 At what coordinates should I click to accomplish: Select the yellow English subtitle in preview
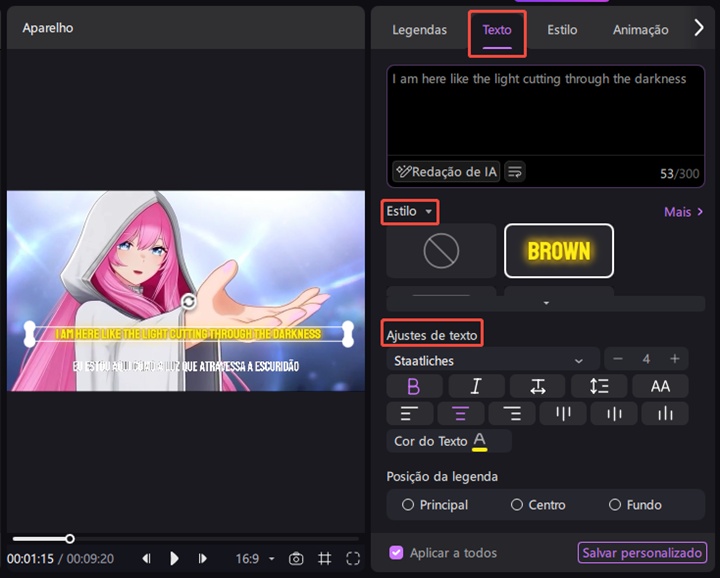[188, 334]
